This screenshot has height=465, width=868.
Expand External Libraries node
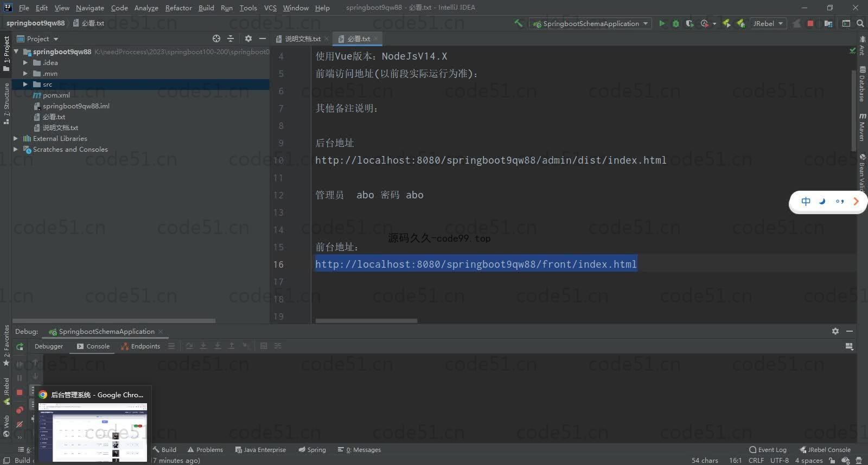point(16,138)
